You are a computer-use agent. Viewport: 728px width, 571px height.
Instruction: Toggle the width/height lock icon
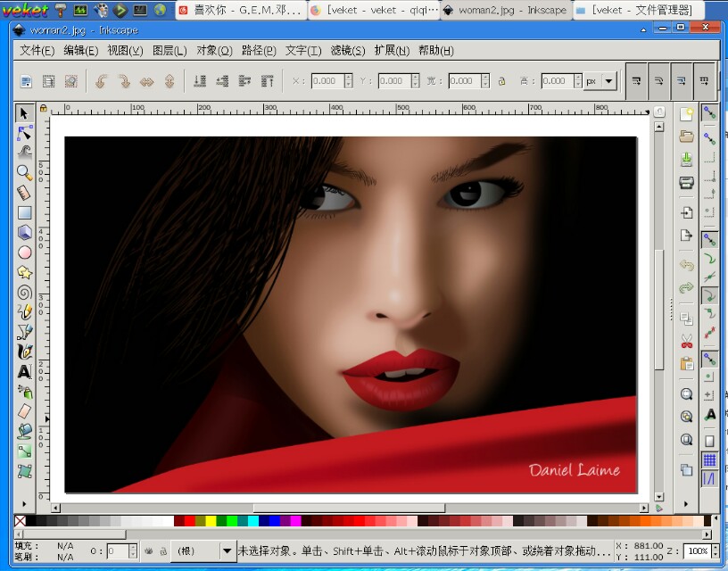pyautogui.click(x=501, y=81)
